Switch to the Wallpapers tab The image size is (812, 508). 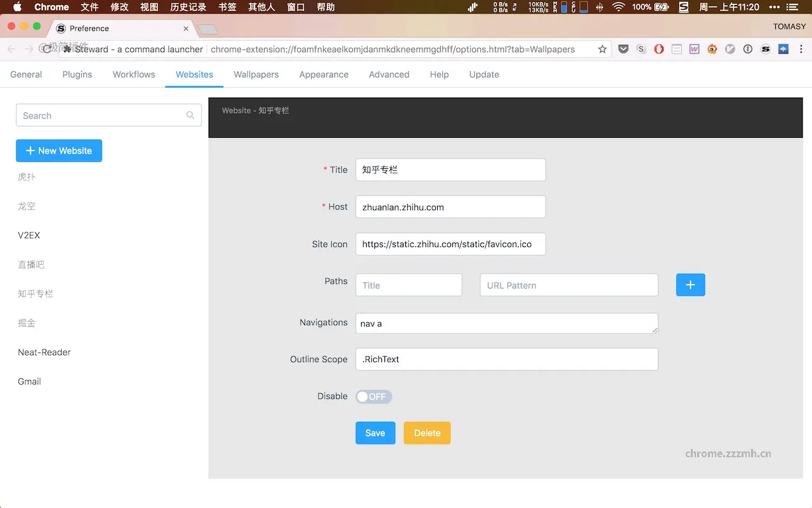pos(256,74)
